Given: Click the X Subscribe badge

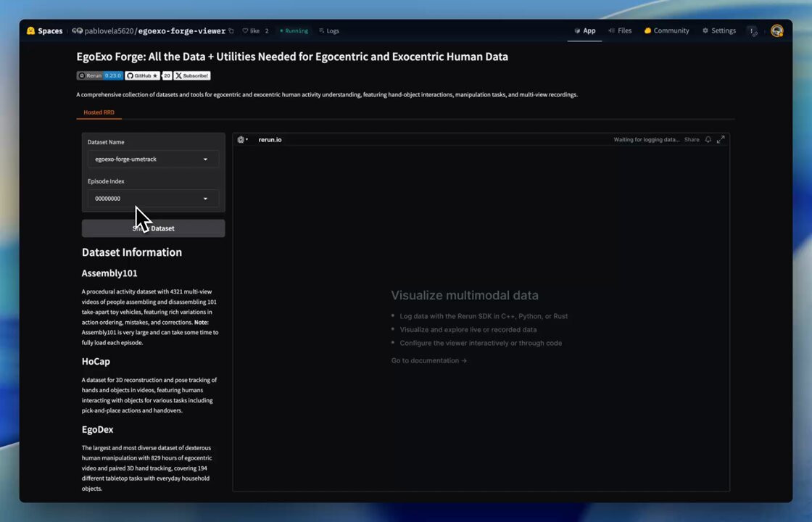Looking at the screenshot, I should [192, 75].
